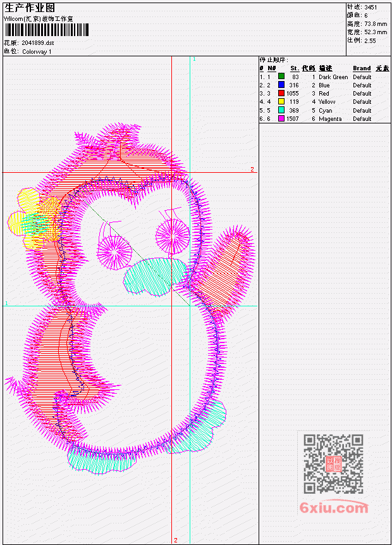Click the 'N#' column header
392x545 pixels.
[x=272, y=68]
